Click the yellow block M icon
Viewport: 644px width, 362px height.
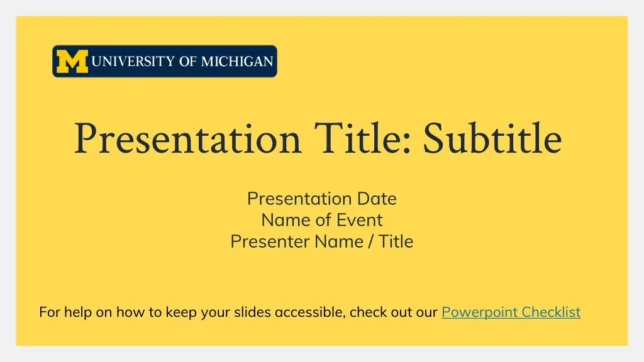[72, 62]
